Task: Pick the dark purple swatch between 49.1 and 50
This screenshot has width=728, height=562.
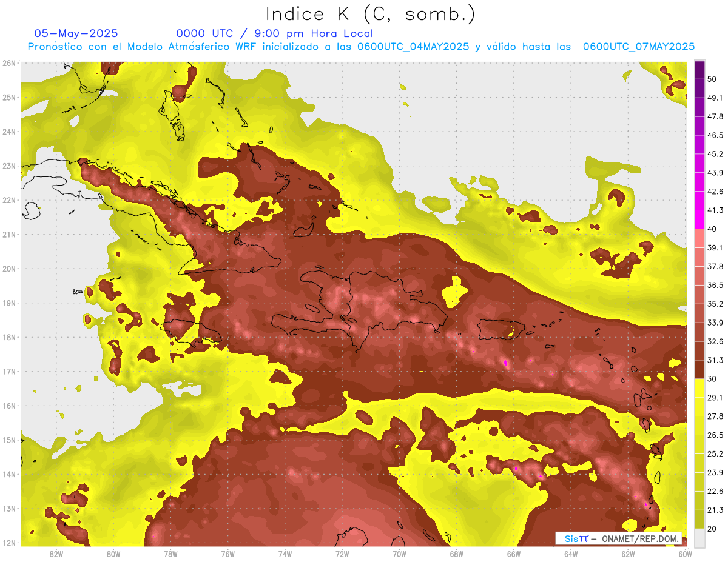Action: point(699,89)
